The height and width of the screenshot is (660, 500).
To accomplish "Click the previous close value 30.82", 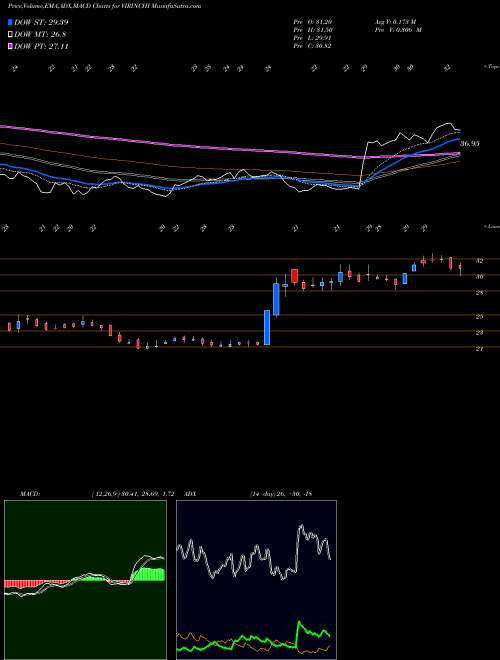I will 324,46.
